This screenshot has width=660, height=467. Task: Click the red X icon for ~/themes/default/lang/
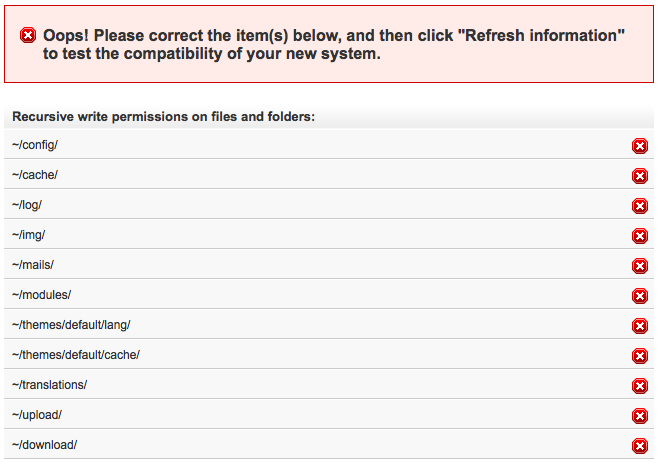click(x=640, y=326)
